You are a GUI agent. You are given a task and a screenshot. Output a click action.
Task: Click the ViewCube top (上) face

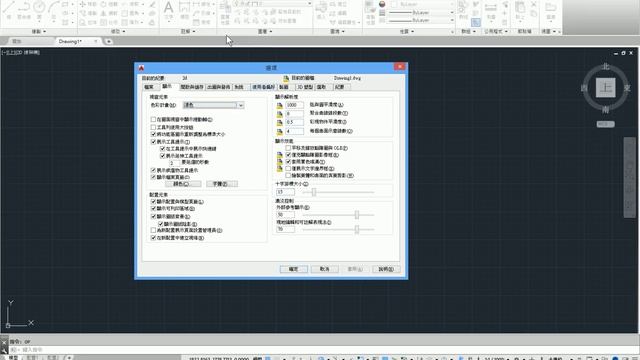pos(605,87)
